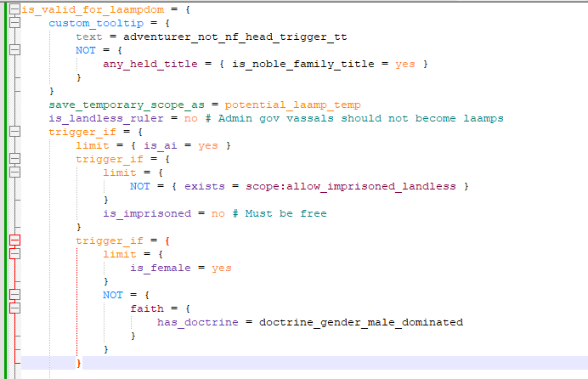Click 'doctrine_gender_male_dominated' value
Image resolution: width=588 pixels, height=379 pixels.
pos(361,322)
